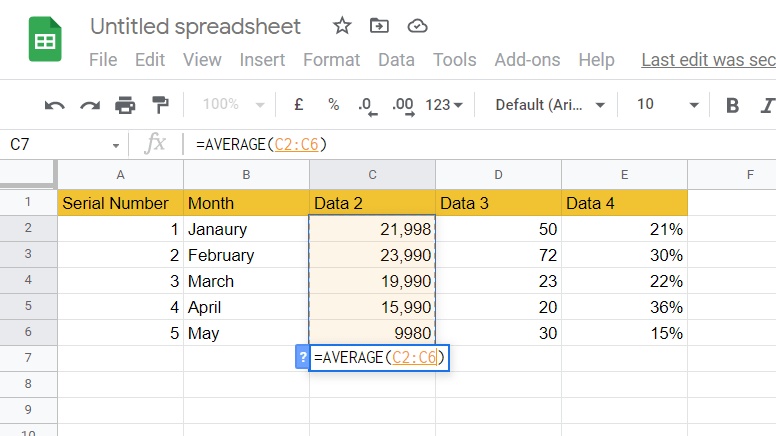Open the Insert menu
Image resolution: width=776 pixels, height=436 pixels.
pos(262,60)
